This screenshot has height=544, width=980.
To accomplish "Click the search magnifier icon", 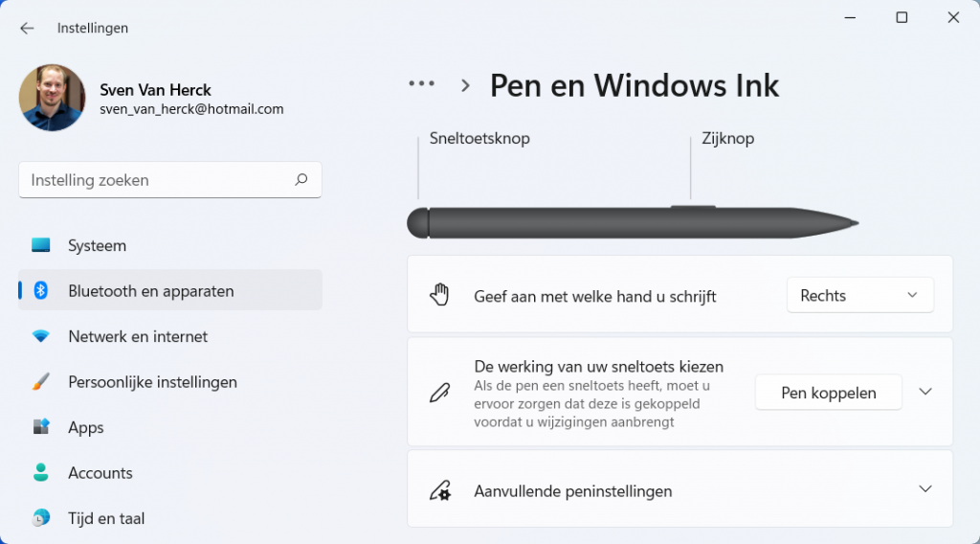I will [x=301, y=179].
